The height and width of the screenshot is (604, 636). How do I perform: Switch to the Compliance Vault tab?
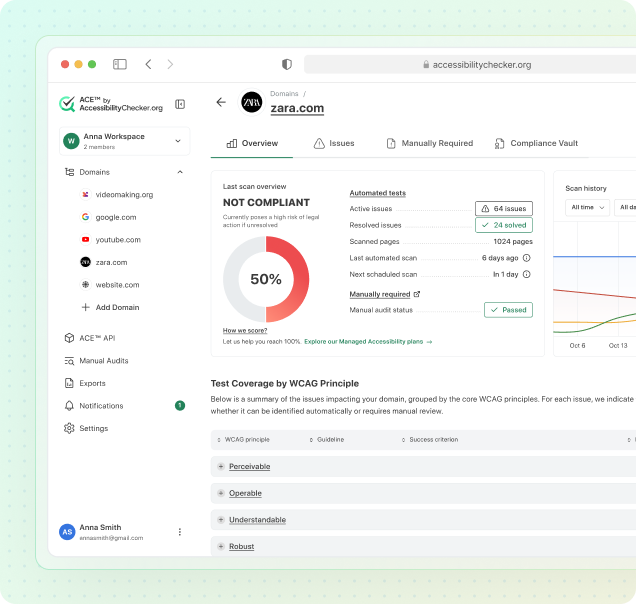point(536,143)
